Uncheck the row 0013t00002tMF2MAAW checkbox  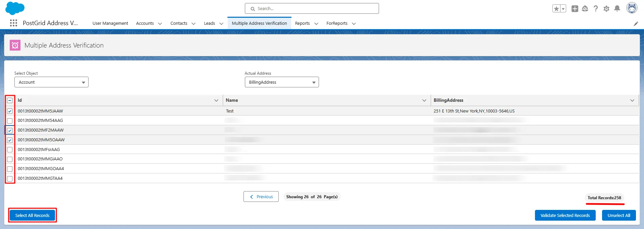10,130
